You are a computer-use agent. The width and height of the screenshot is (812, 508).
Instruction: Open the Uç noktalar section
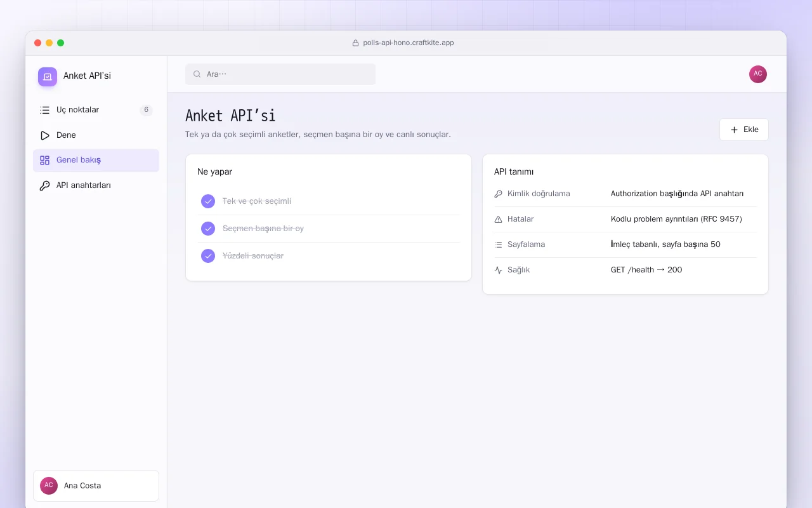96,110
